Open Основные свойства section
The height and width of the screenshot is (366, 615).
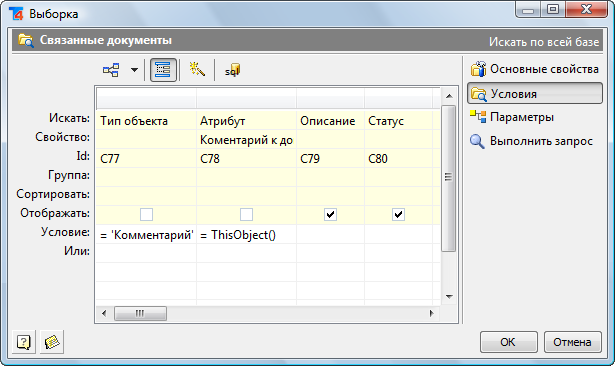coord(535,69)
